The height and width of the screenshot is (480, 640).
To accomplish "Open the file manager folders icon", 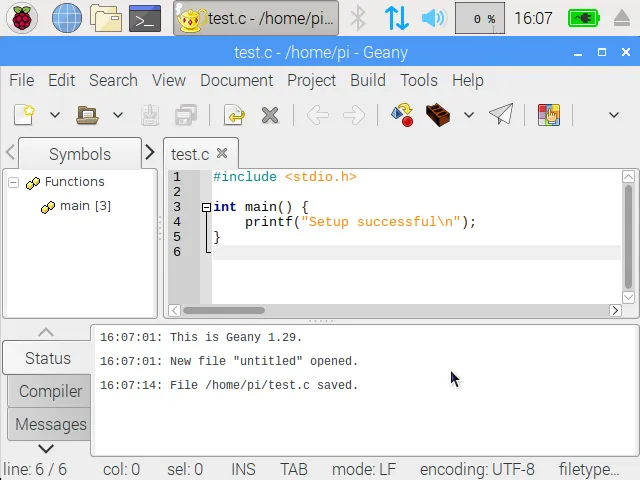I will coord(105,18).
